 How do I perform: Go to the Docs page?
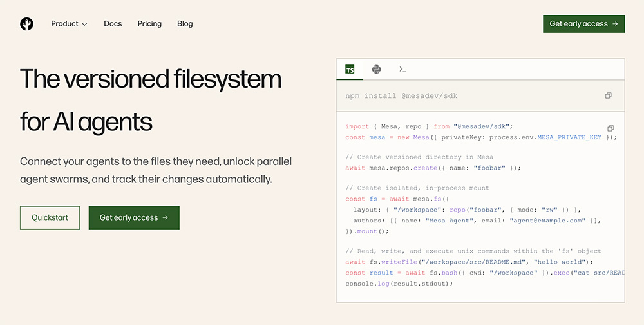click(x=113, y=24)
